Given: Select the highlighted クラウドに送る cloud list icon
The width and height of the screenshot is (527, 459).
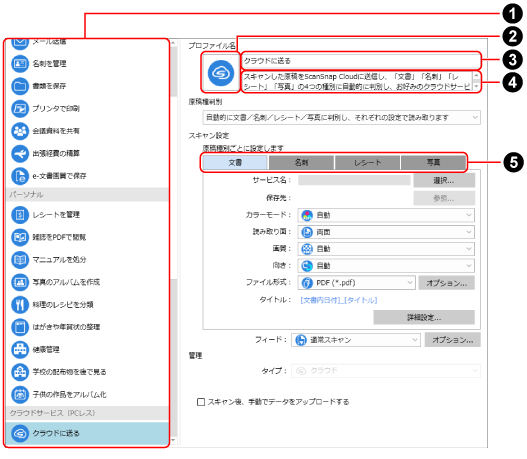Looking at the screenshot, I should pyautogui.click(x=20, y=433).
